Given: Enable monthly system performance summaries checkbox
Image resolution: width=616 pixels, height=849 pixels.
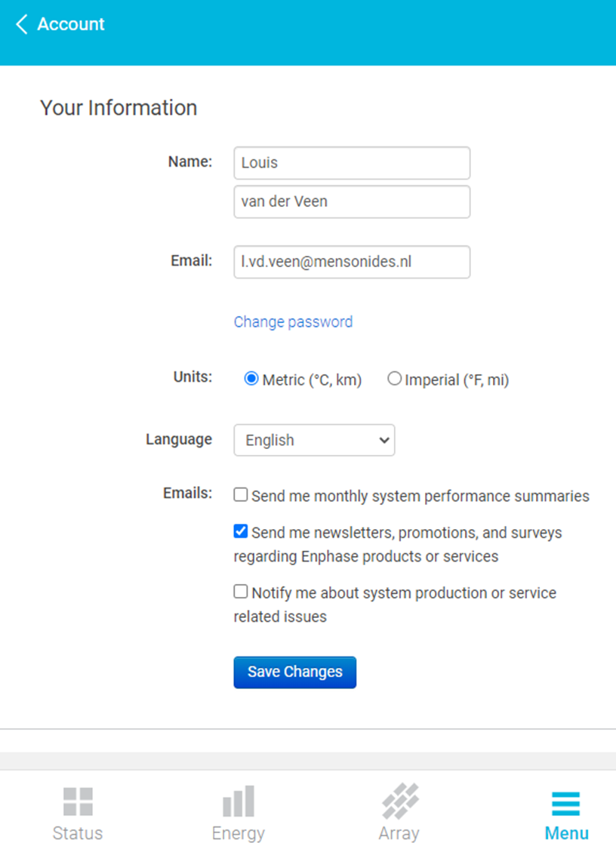Looking at the screenshot, I should tap(241, 495).
